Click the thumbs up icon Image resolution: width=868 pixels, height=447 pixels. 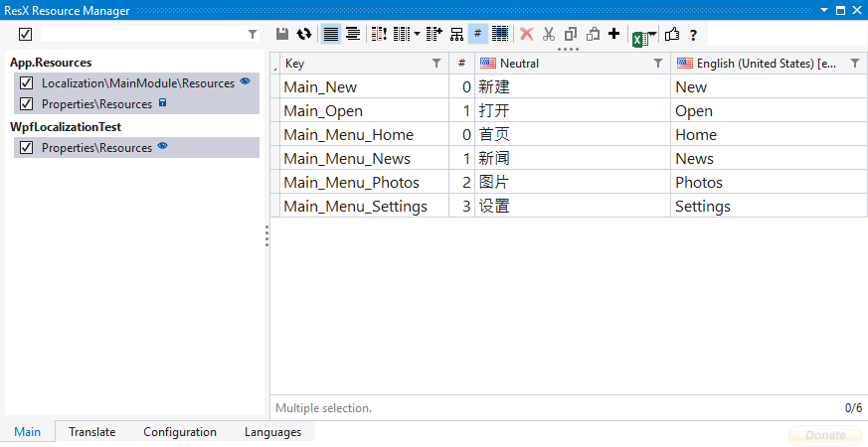point(672,35)
